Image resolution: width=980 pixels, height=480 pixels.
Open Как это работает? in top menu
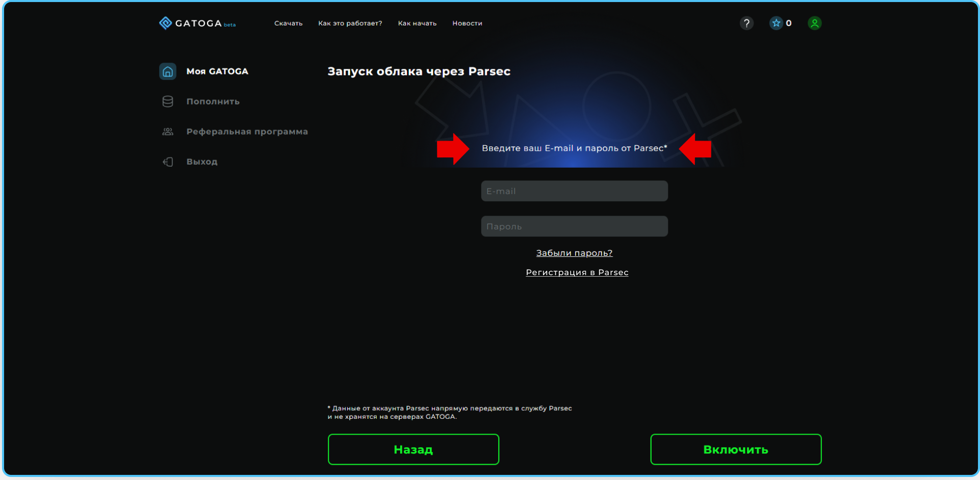tap(350, 23)
